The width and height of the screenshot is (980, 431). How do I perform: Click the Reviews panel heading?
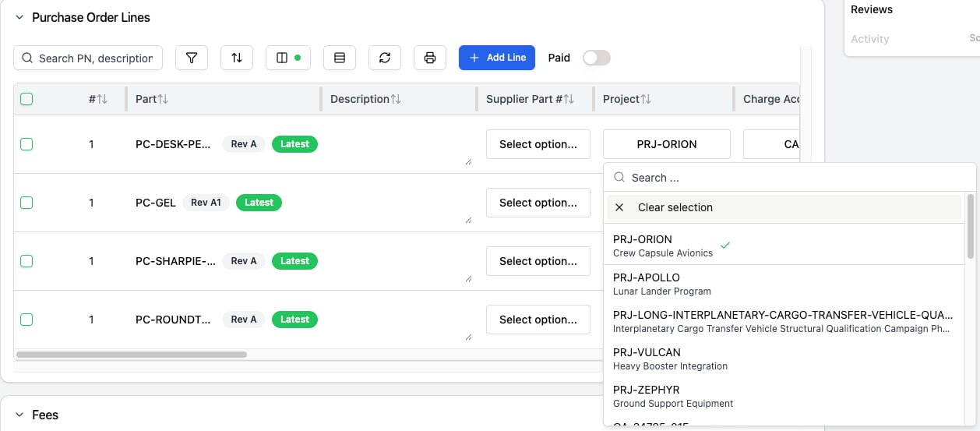tap(872, 9)
